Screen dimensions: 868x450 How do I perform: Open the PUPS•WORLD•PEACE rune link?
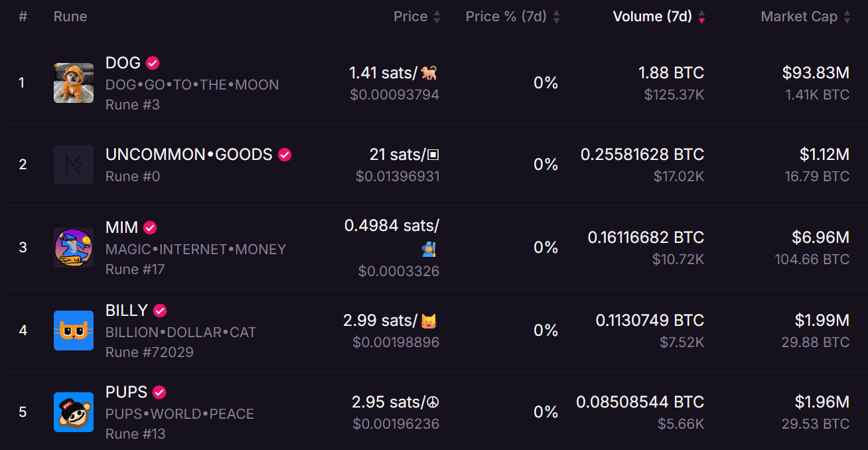click(x=180, y=414)
